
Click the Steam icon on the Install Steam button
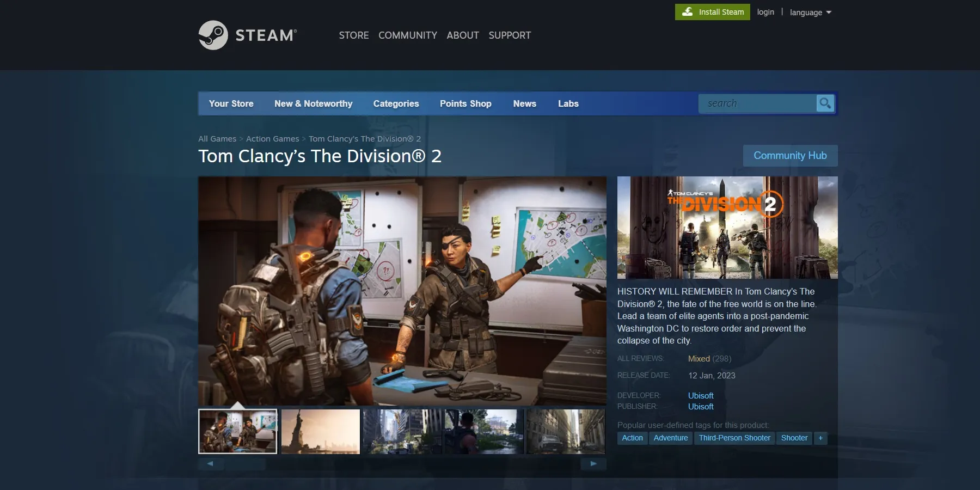687,11
